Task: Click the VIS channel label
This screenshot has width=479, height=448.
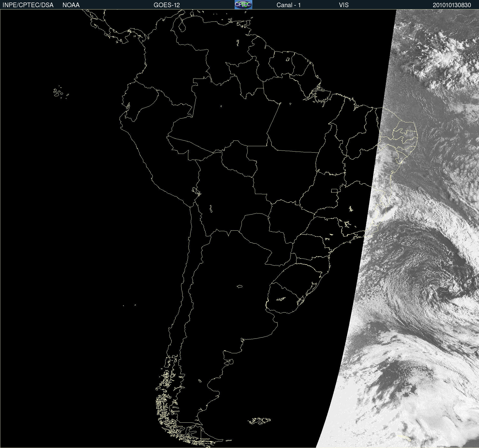Action: (x=344, y=5)
